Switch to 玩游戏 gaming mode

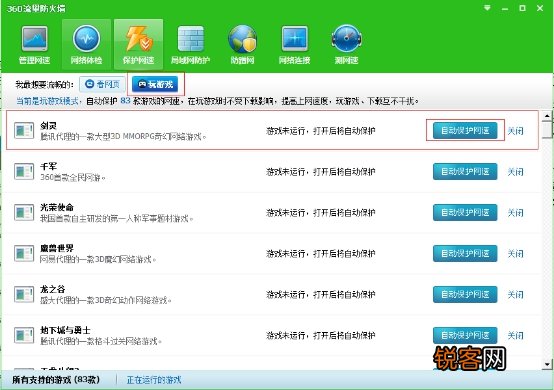[x=155, y=84]
